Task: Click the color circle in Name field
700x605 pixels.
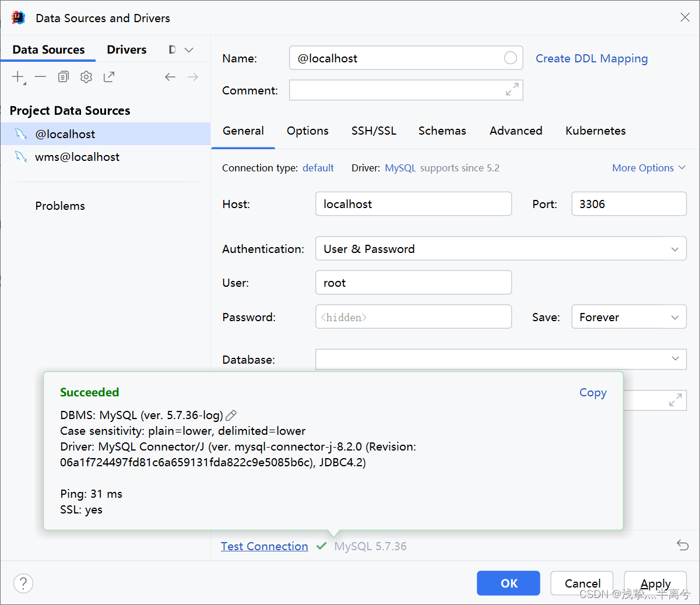Action: pyautogui.click(x=510, y=58)
